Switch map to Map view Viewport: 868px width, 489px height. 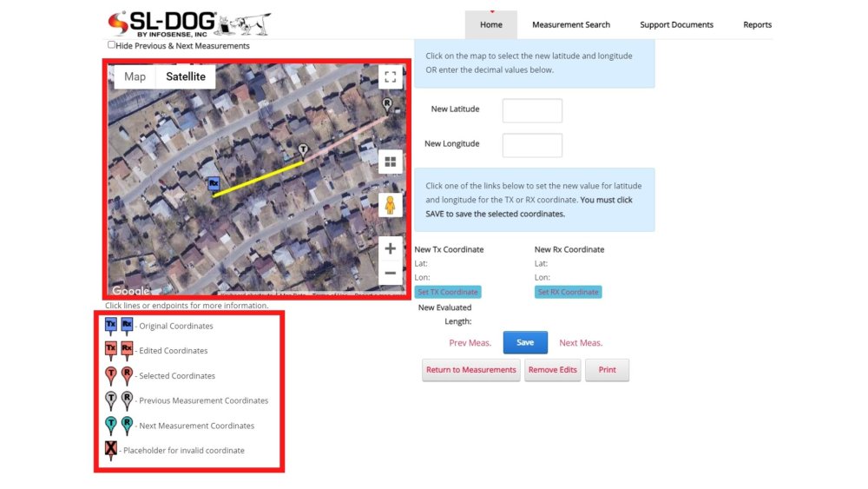click(x=135, y=76)
